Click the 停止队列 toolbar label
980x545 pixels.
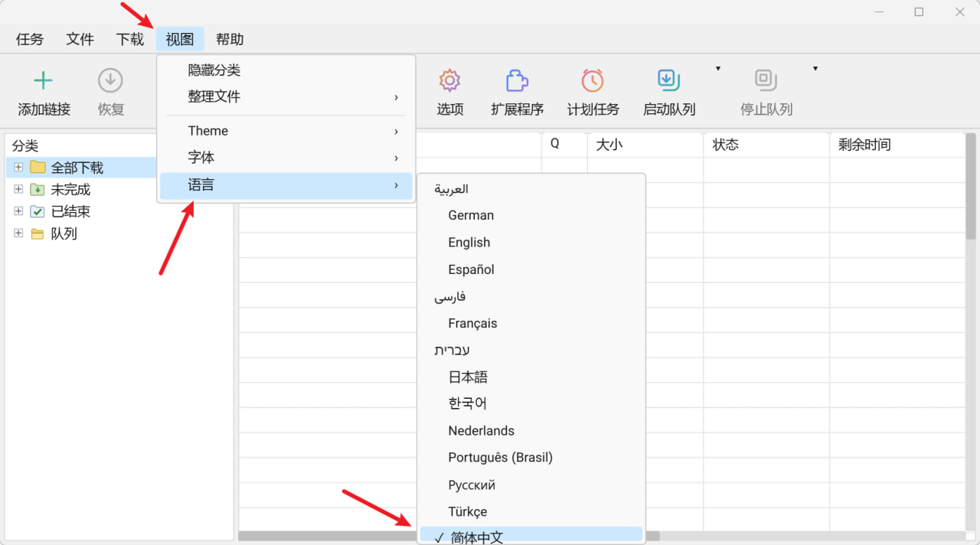click(x=766, y=109)
